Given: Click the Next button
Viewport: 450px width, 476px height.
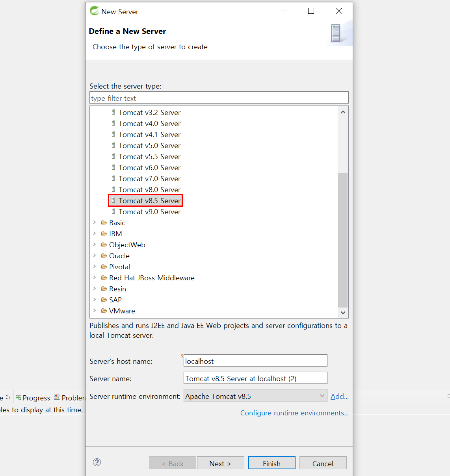Looking at the screenshot, I should click(220, 463).
